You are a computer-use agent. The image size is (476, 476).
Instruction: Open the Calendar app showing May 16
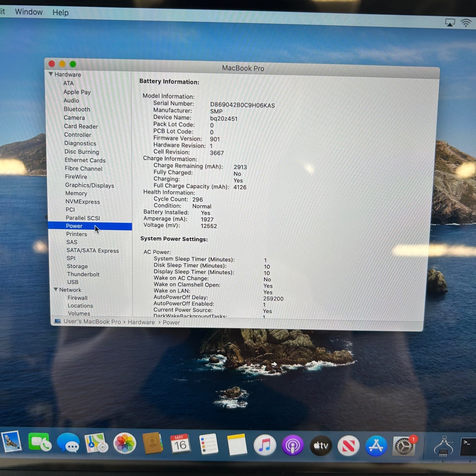(x=180, y=444)
